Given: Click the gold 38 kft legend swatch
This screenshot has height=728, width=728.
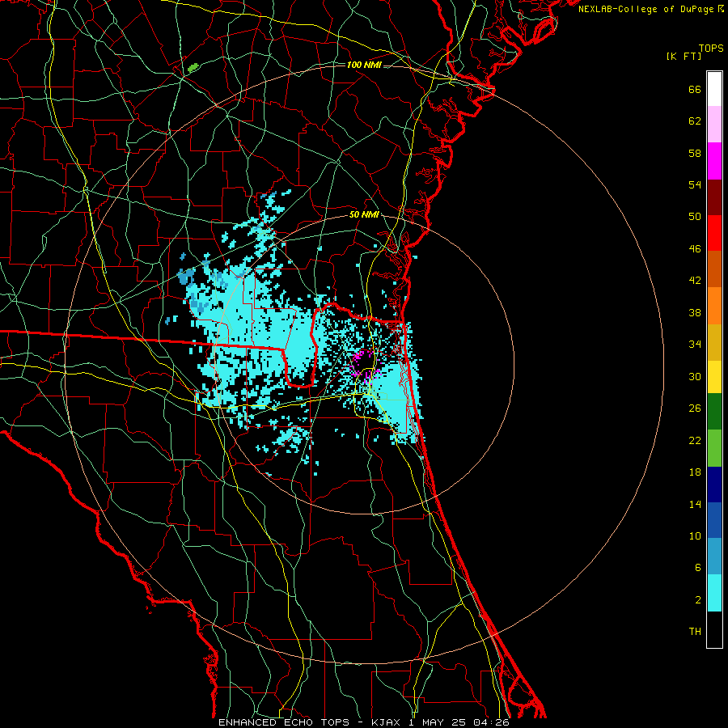Looking at the screenshot, I should point(714,342).
